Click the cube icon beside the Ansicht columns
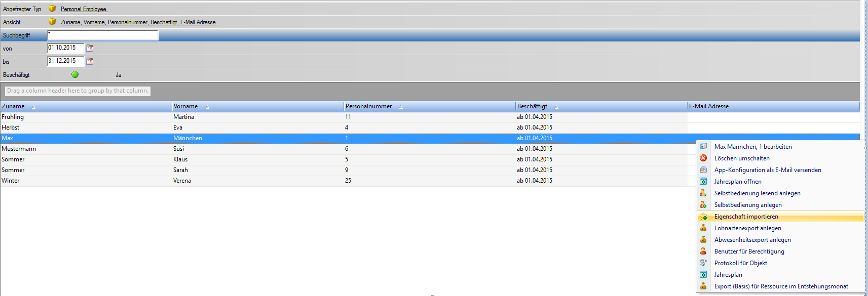Screen dimensions: 868x296 point(52,22)
